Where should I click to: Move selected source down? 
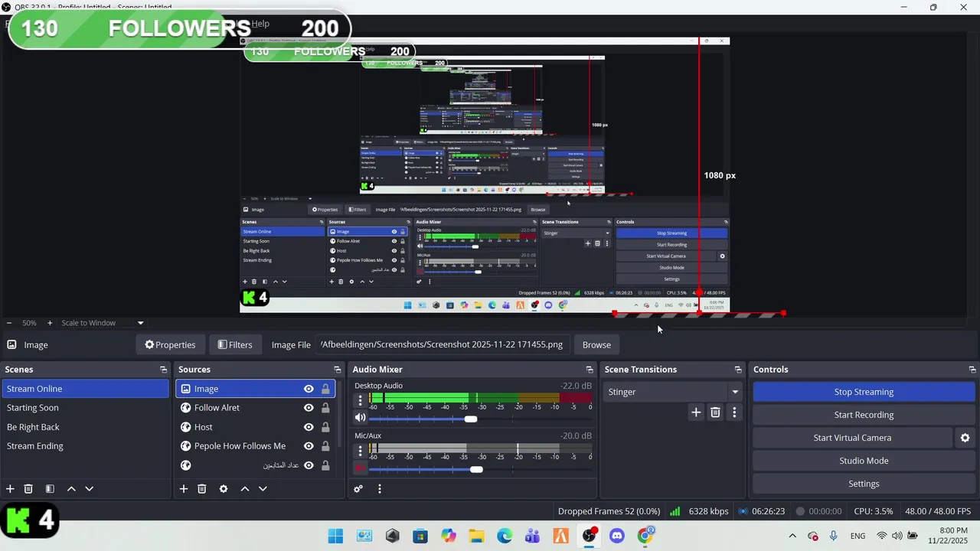pos(263,489)
